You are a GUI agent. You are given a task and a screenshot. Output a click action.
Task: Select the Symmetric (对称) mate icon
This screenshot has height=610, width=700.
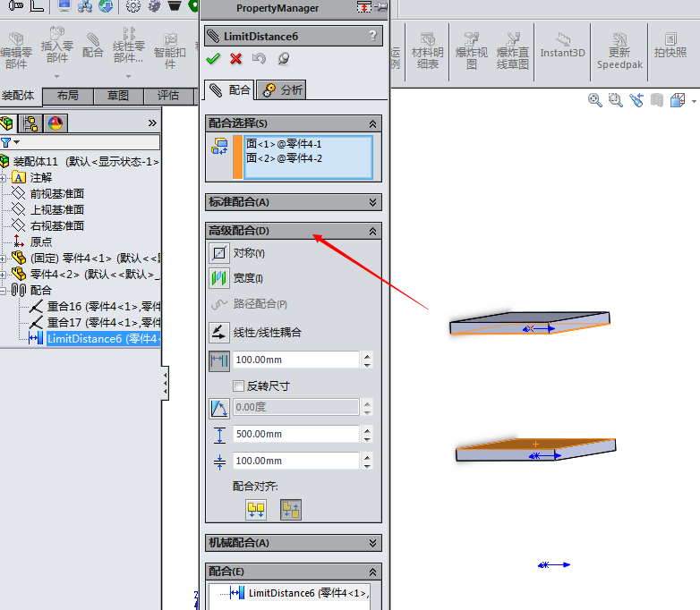[219, 253]
